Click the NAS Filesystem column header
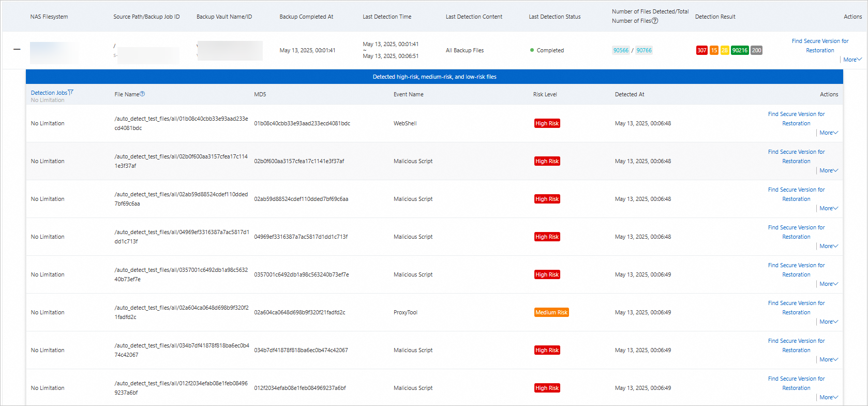 tap(49, 17)
